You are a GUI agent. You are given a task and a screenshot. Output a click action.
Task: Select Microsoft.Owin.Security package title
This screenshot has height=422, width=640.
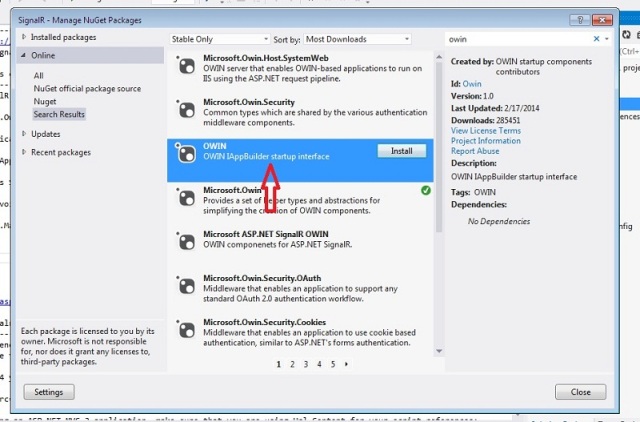(x=249, y=102)
